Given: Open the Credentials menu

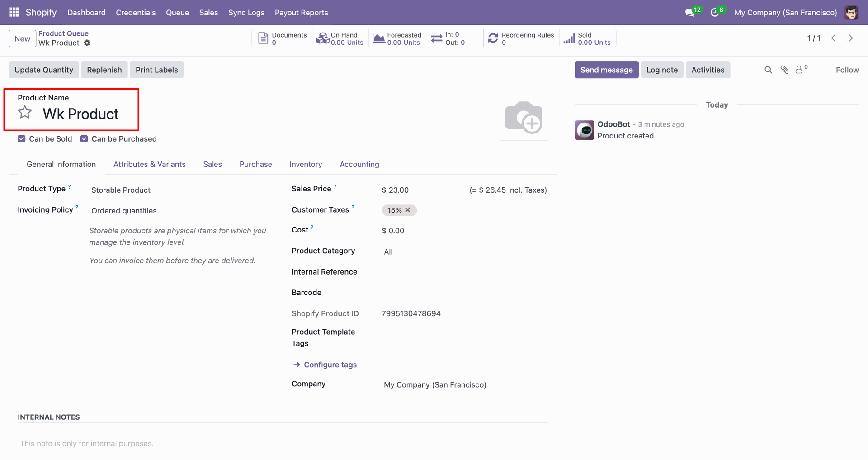Looking at the screenshot, I should [136, 13].
